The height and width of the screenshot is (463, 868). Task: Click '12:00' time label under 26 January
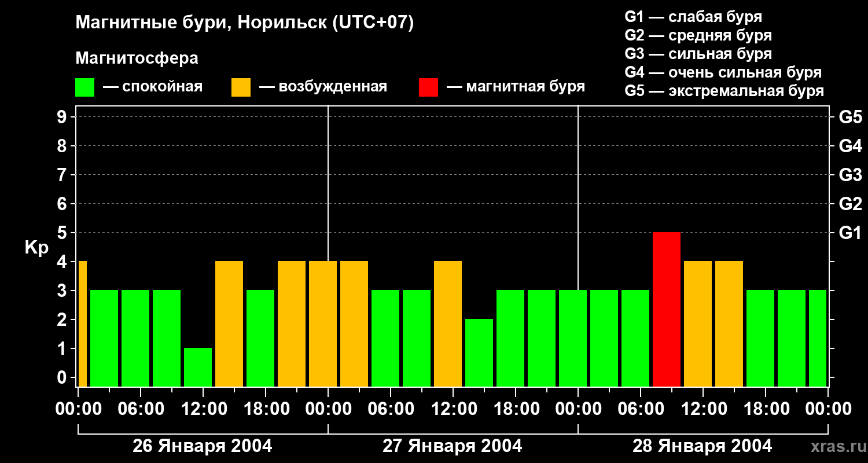(203, 409)
